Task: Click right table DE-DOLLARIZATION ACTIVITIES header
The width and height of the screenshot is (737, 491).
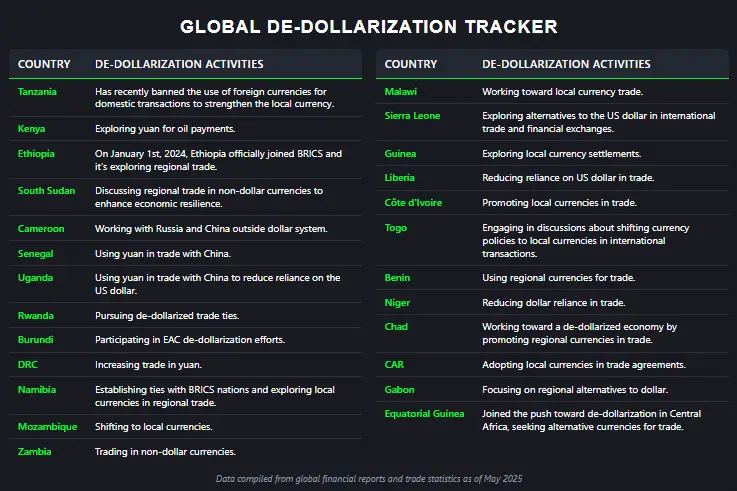Action: pyautogui.click(x=566, y=64)
